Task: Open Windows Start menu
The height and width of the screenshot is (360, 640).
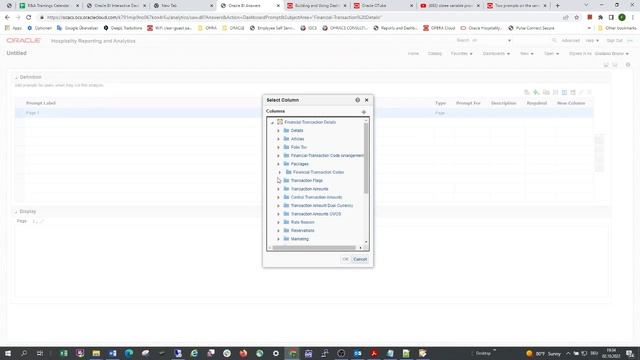Action: click(8, 353)
